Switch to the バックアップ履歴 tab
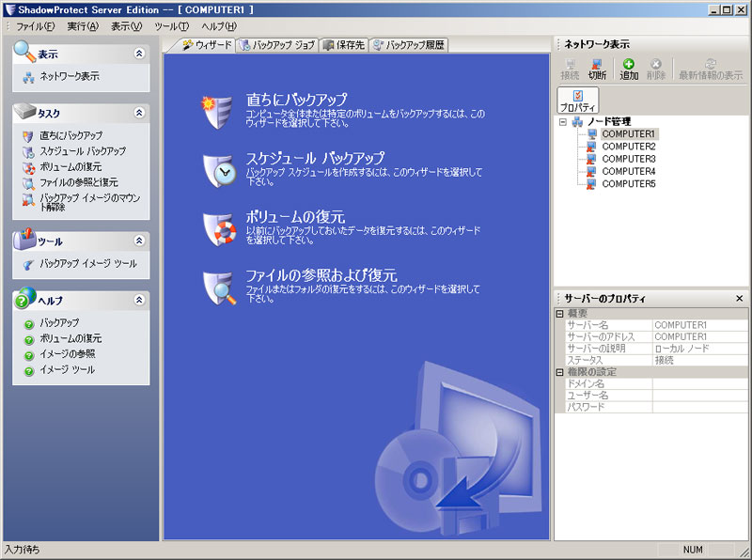752x560 pixels. (409, 45)
